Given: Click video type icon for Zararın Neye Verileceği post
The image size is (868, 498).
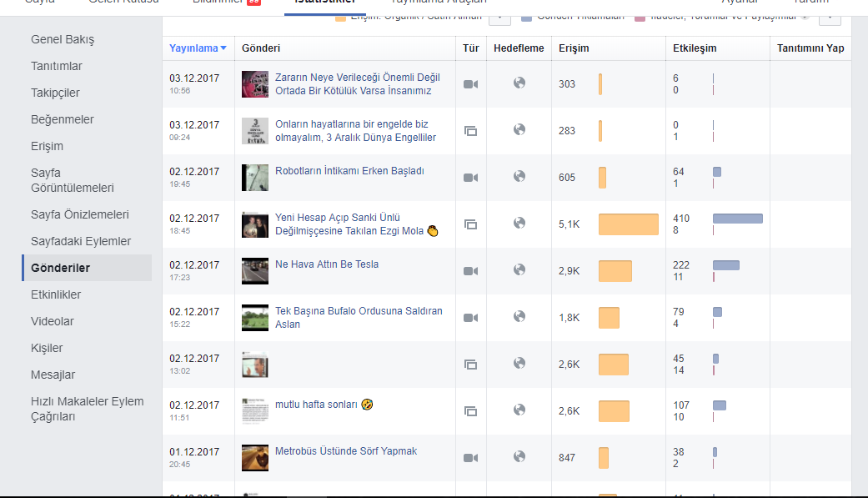Looking at the screenshot, I should click(x=470, y=84).
